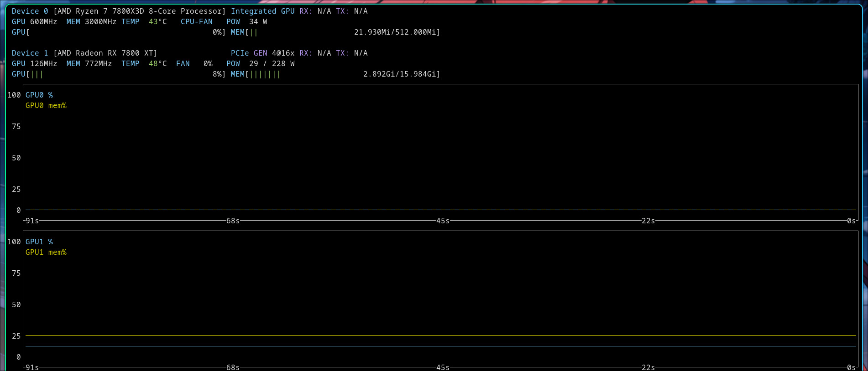Select the "AMD Radeon RX 7800 XT" device name

click(105, 53)
